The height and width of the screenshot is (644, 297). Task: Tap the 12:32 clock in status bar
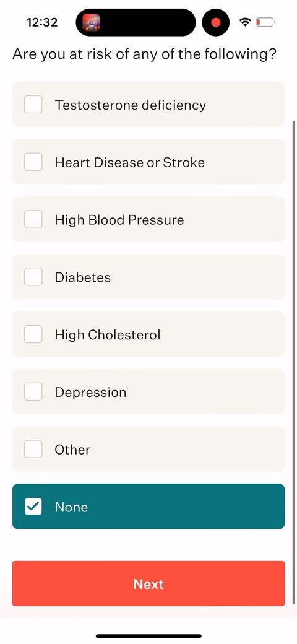pos(42,22)
